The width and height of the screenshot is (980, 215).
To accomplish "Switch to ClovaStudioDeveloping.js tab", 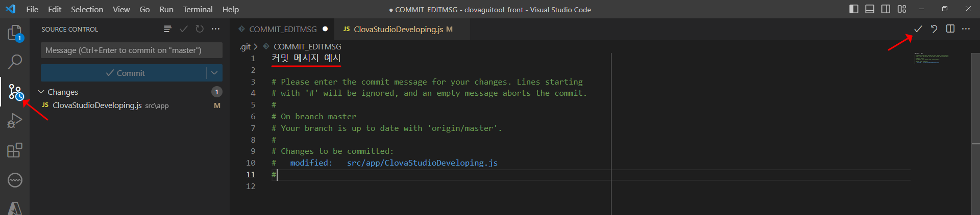I will (x=398, y=29).
